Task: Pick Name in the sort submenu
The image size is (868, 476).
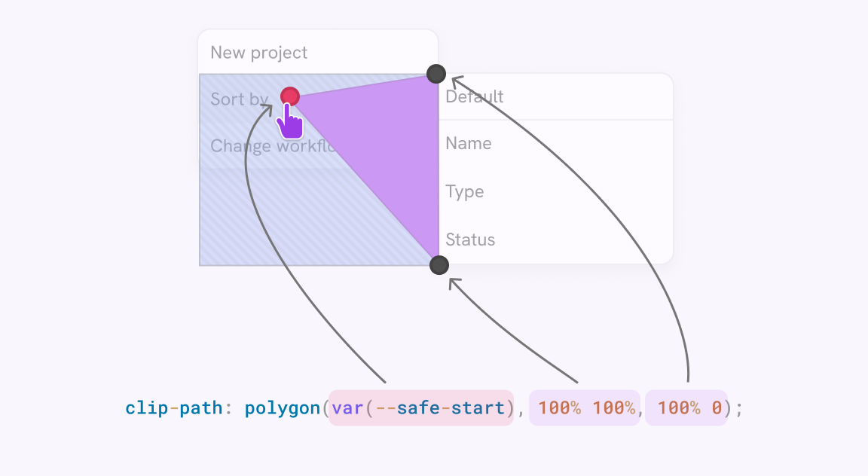Action: pos(469,144)
